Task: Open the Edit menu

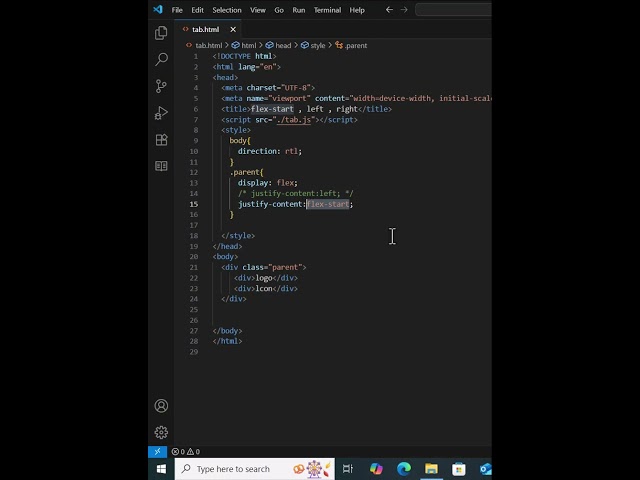Action: (x=198, y=10)
